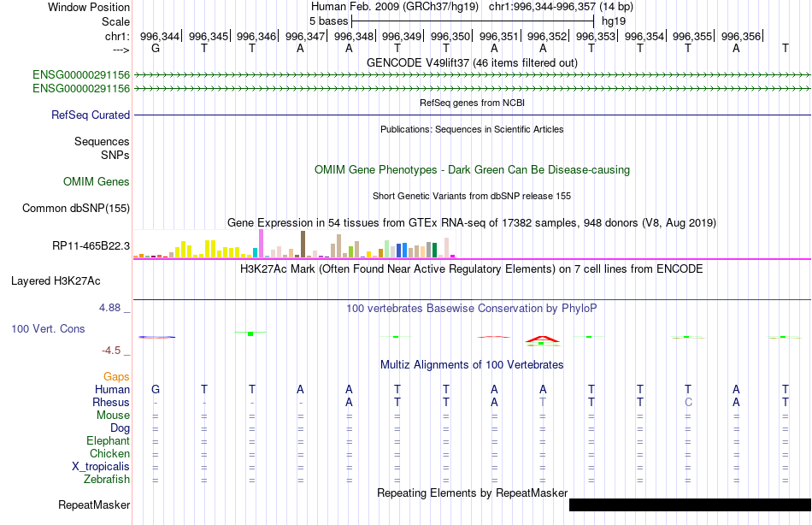Click the Common dbSNP(155) track label

click(x=76, y=209)
